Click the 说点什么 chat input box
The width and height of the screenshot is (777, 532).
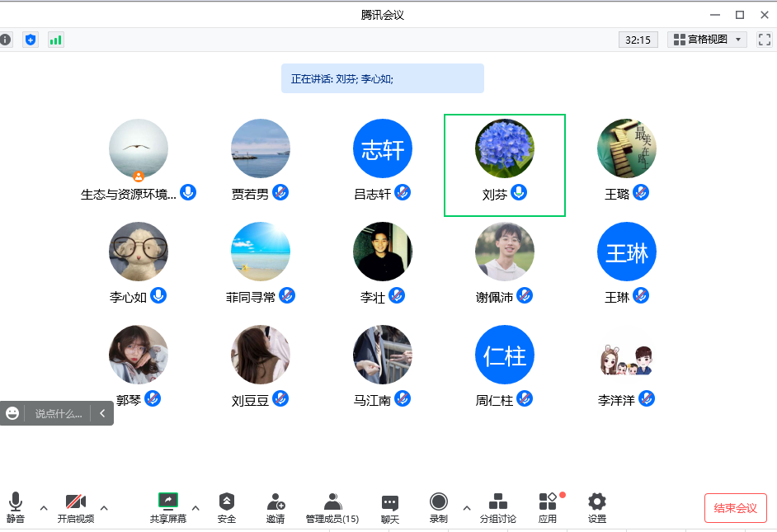coord(59,414)
